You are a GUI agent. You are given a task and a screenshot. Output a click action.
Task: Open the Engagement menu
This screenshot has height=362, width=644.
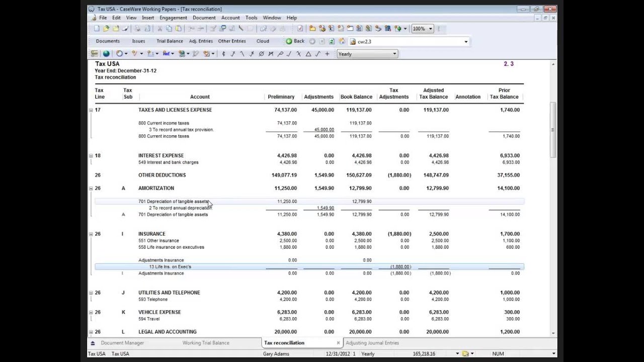point(173,18)
